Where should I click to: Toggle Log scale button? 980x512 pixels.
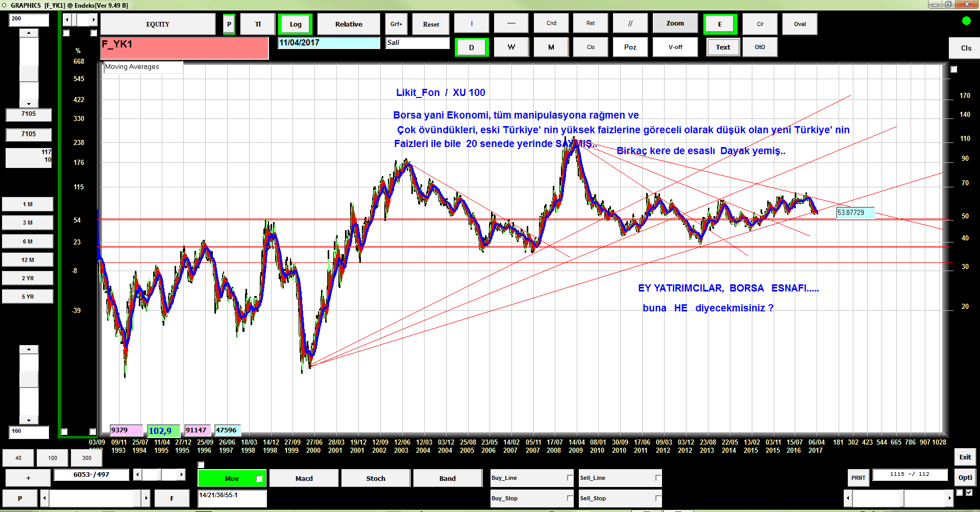tap(296, 24)
